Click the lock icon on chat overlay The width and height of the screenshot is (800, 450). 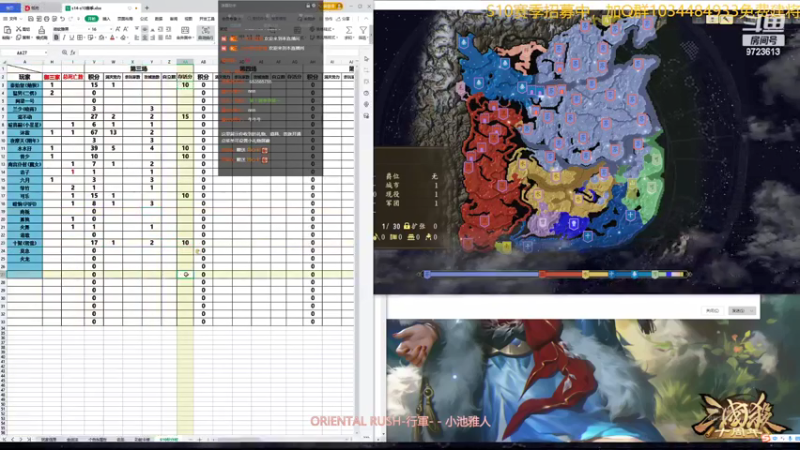click(308, 5)
